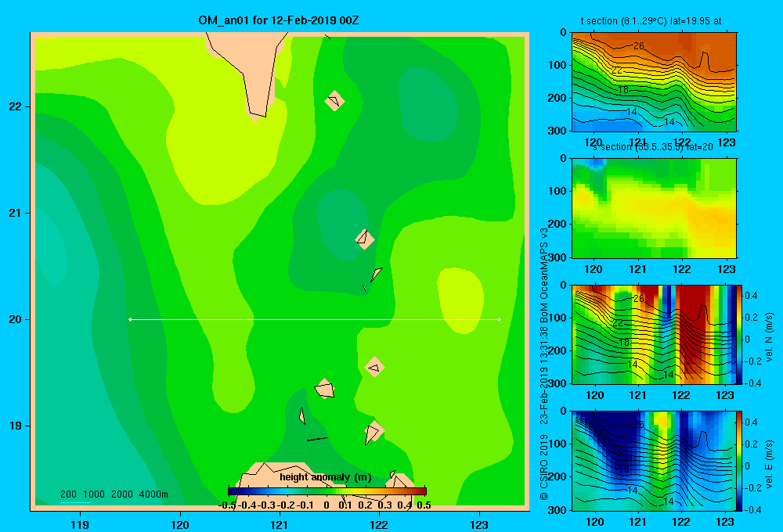This screenshot has height=532, width=783.
Task: Click the height anomaly color bar
Action: (327, 491)
